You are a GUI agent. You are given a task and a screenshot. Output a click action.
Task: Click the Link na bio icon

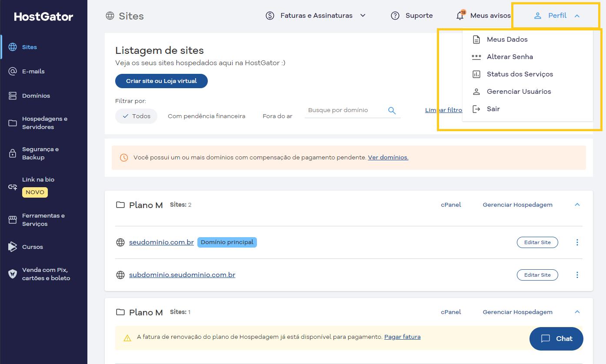[13, 187]
